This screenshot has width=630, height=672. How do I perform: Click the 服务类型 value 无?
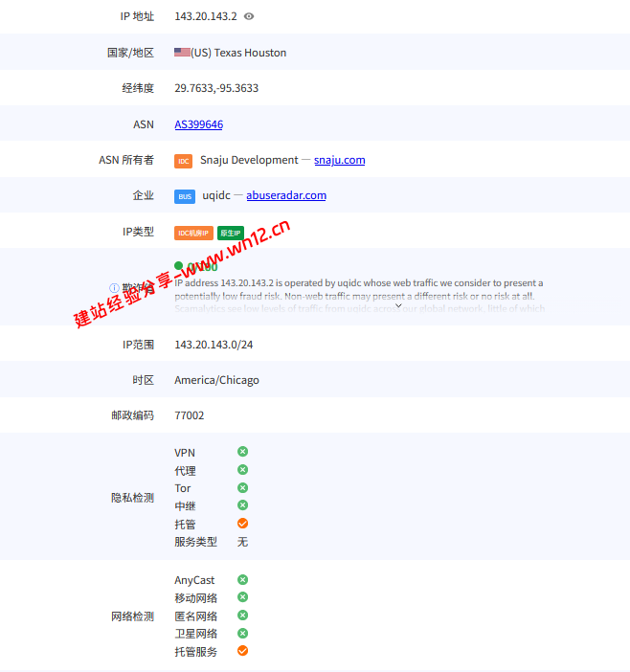tap(242, 542)
